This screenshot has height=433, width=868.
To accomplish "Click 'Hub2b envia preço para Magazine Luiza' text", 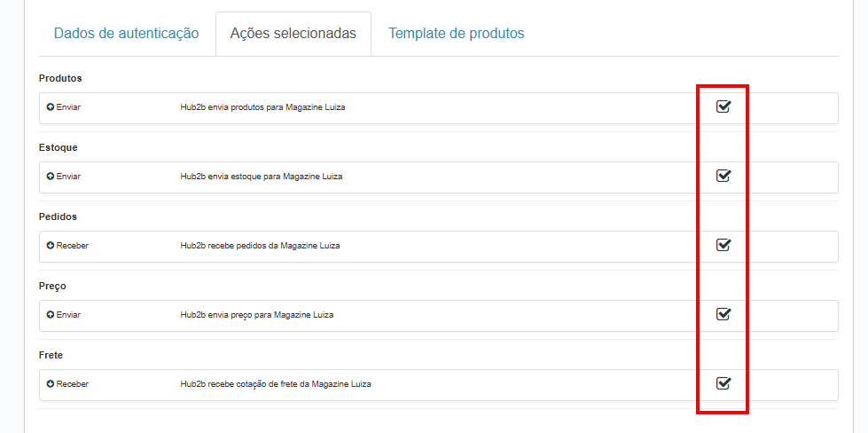I will [257, 315].
